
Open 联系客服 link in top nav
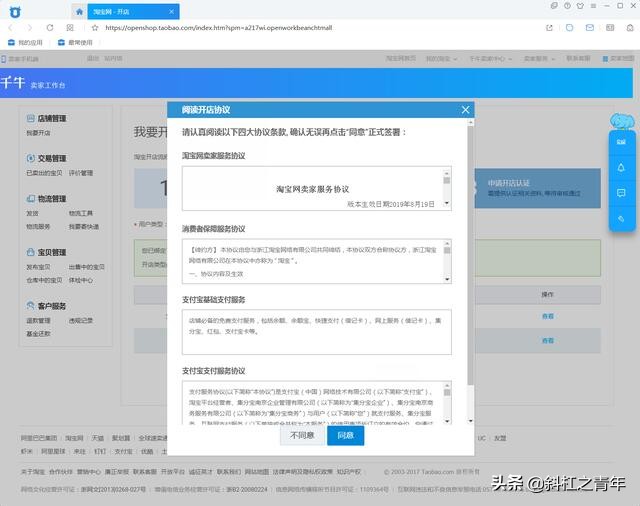[x=578, y=59]
